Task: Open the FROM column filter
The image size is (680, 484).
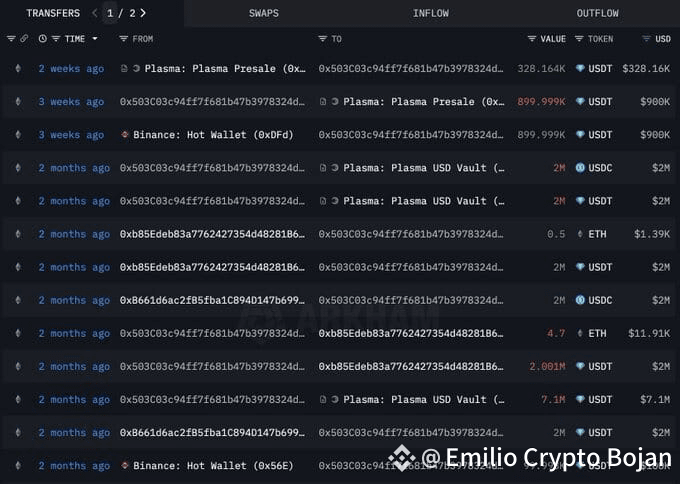Action: coord(124,39)
